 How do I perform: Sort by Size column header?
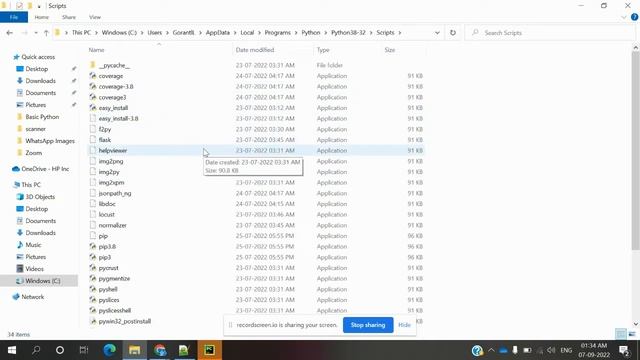(390, 50)
